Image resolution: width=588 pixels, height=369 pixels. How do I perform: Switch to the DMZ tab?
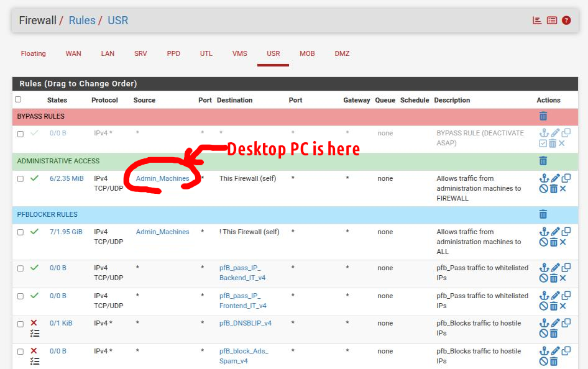point(342,53)
